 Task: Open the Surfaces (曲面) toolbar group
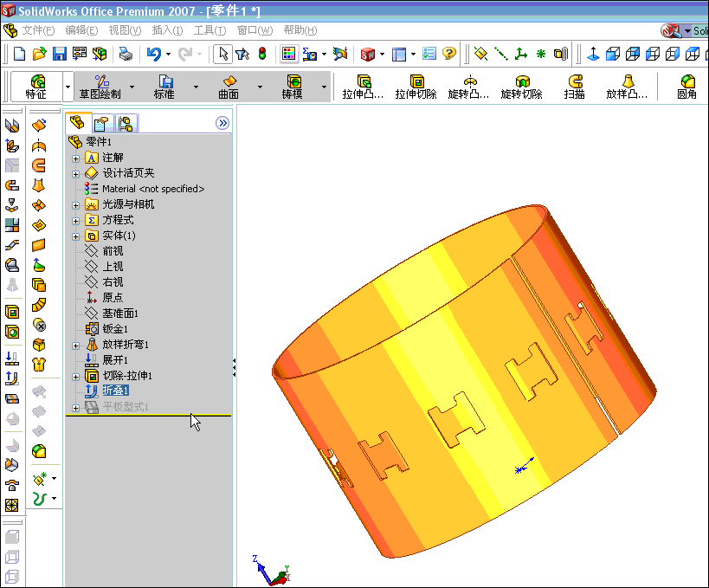click(x=229, y=87)
